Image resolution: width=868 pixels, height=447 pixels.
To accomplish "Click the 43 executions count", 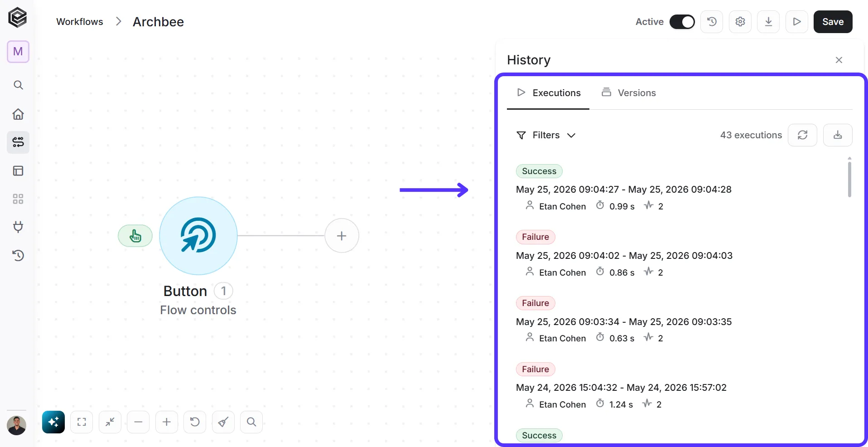I will pos(751,135).
